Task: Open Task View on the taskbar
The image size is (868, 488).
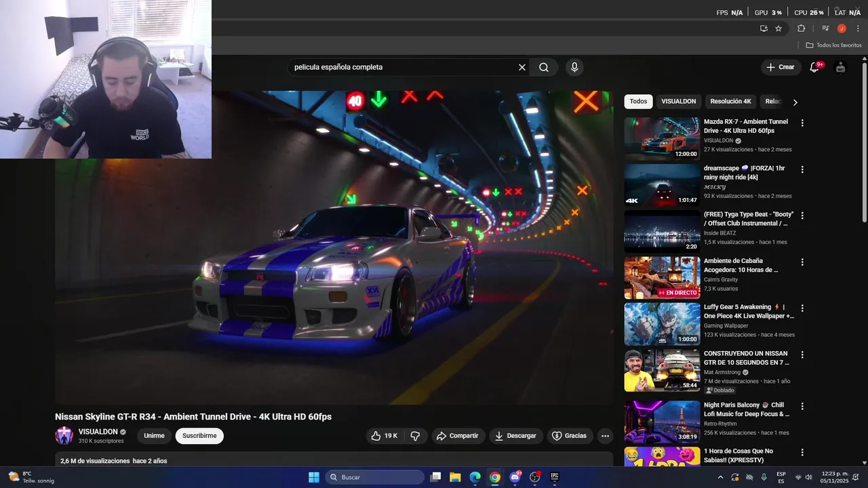Action: [x=436, y=477]
